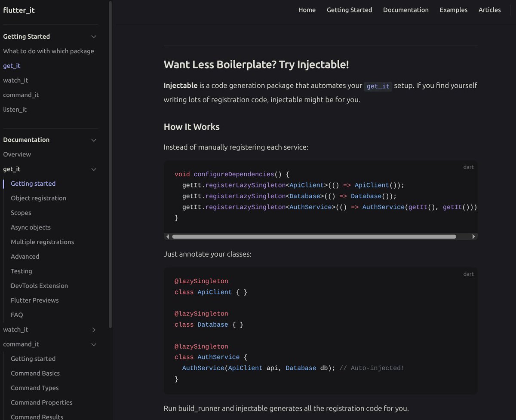
Task: Click 'Run build_runner and injectable generates' sentence
Action: (x=286, y=408)
